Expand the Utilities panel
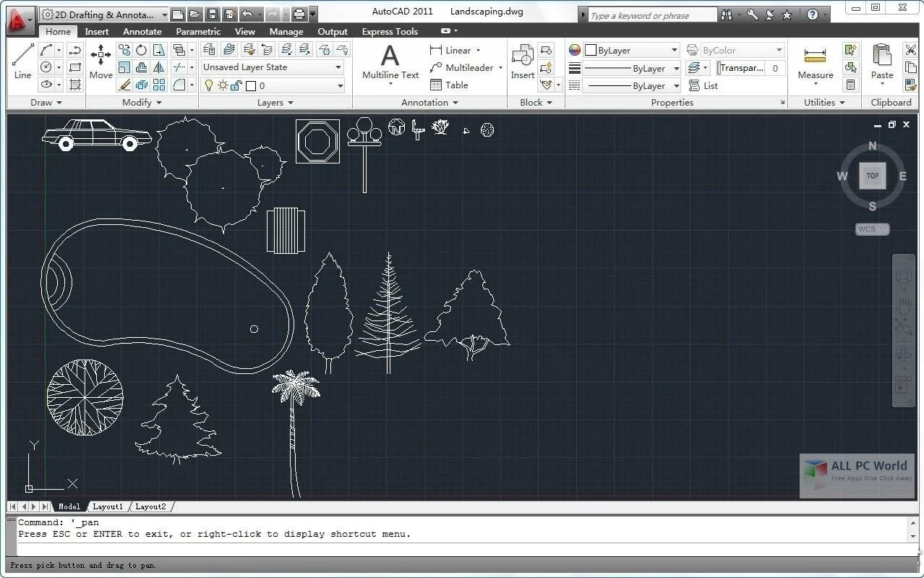This screenshot has height=578, width=924. [x=824, y=103]
